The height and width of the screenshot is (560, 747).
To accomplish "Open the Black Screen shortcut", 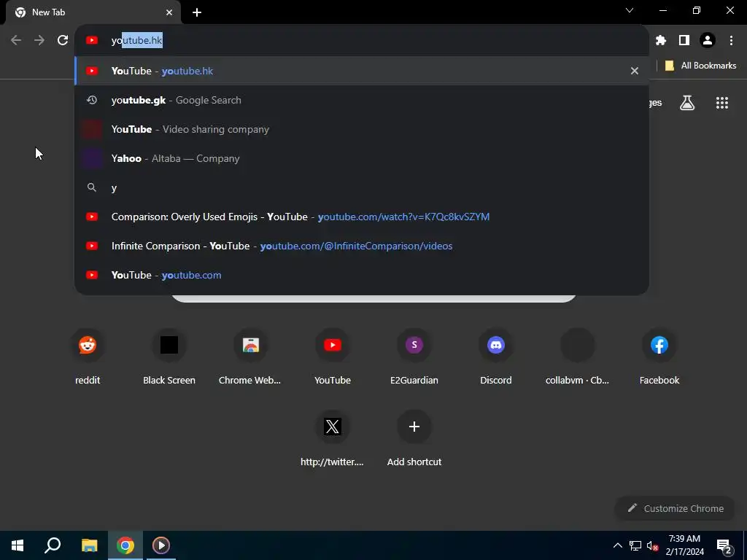I will point(169,355).
